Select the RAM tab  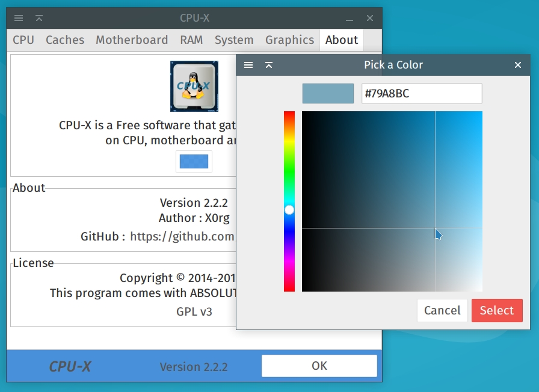191,40
